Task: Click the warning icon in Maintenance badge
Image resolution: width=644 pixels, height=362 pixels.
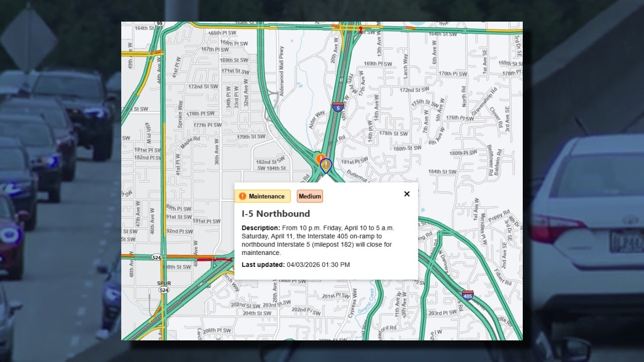Action: (x=243, y=196)
